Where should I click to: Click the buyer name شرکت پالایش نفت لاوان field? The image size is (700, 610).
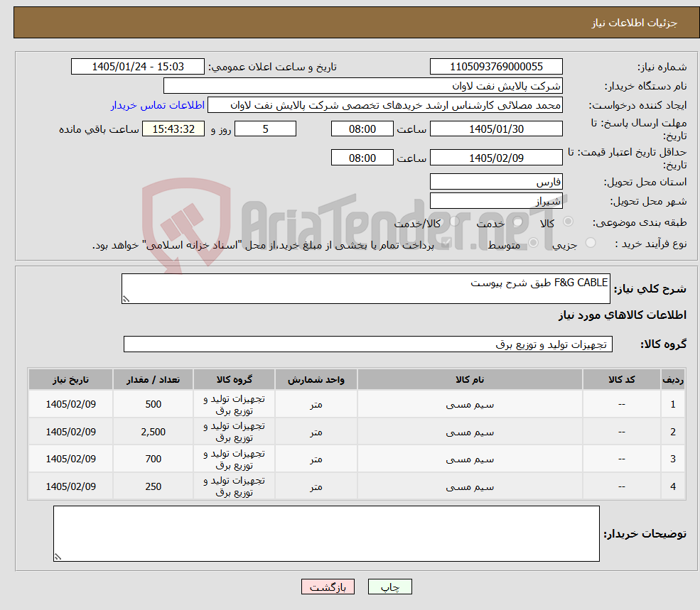click(x=363, y=86)
